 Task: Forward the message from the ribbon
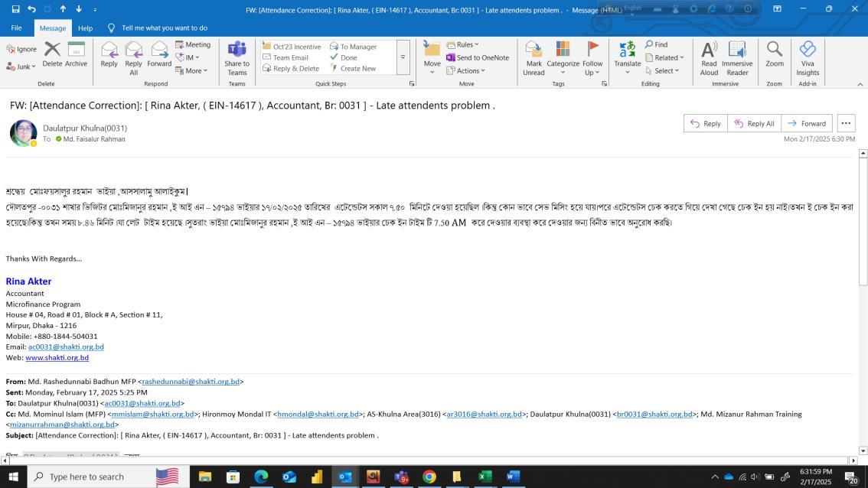pos(159,54)
